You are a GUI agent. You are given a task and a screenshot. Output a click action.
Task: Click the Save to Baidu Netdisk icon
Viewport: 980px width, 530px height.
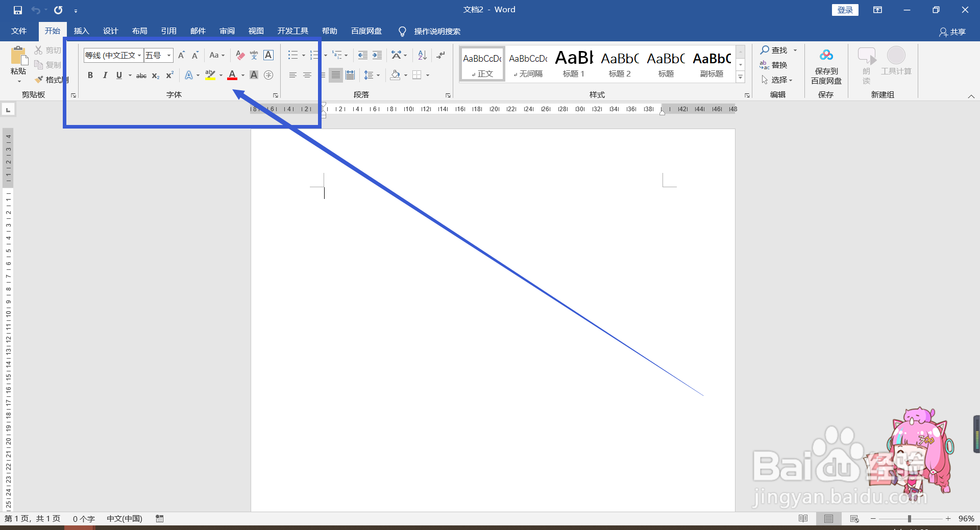[826, 66]
